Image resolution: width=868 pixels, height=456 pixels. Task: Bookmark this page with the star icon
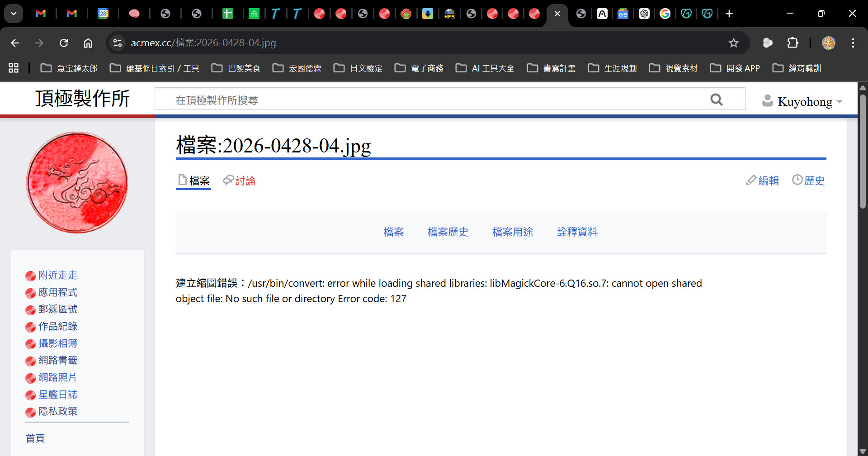[733, 43]
